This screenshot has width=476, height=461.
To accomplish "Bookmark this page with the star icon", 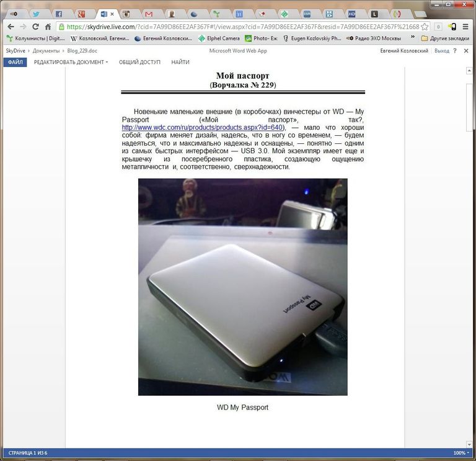I will pyautogui.click(x=425, y=27).
